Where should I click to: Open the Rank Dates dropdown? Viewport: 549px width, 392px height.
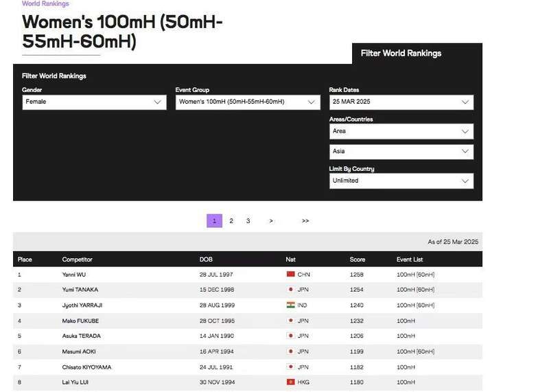[401, 102]
